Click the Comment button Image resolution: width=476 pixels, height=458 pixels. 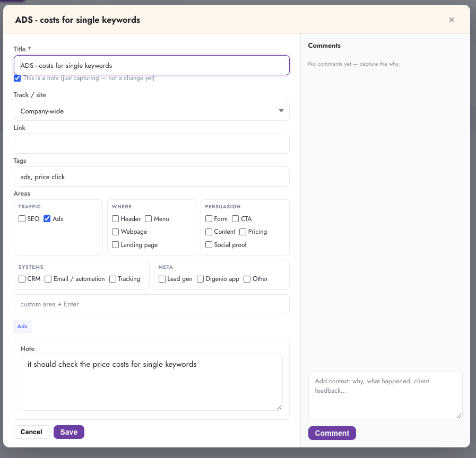332,433
